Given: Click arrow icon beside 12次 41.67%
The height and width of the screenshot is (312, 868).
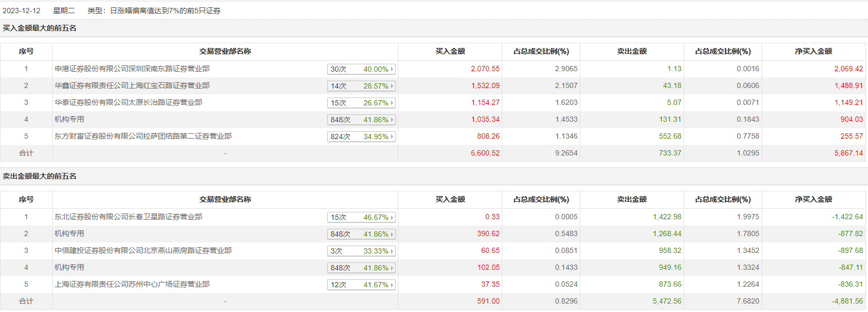Looking at the screenshot, I should [392, 285].
